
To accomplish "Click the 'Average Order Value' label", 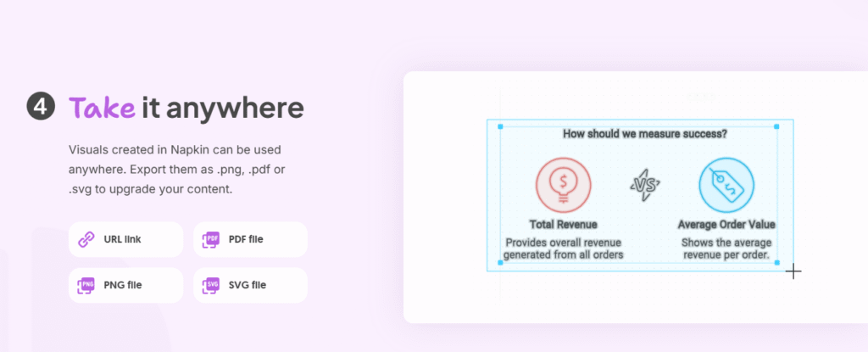I will click(x=726, y=225).
